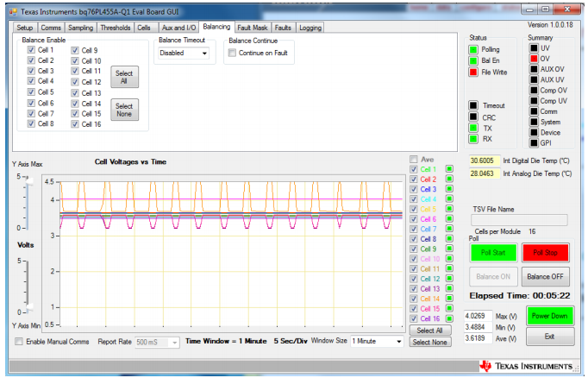Click the Comp OV summary indicator
This screenshot has width=588, height=378.
point(534,90)
